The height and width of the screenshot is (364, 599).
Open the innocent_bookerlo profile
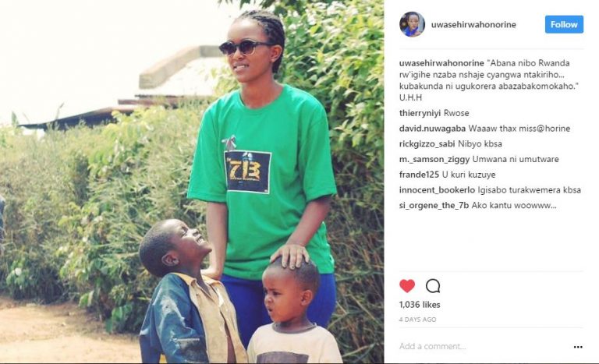click(437, 190)
